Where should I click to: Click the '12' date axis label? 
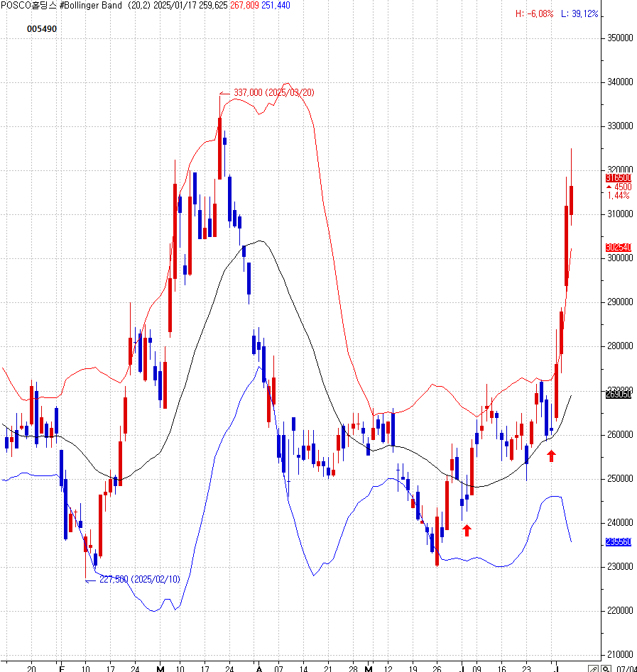click(388, 668)
